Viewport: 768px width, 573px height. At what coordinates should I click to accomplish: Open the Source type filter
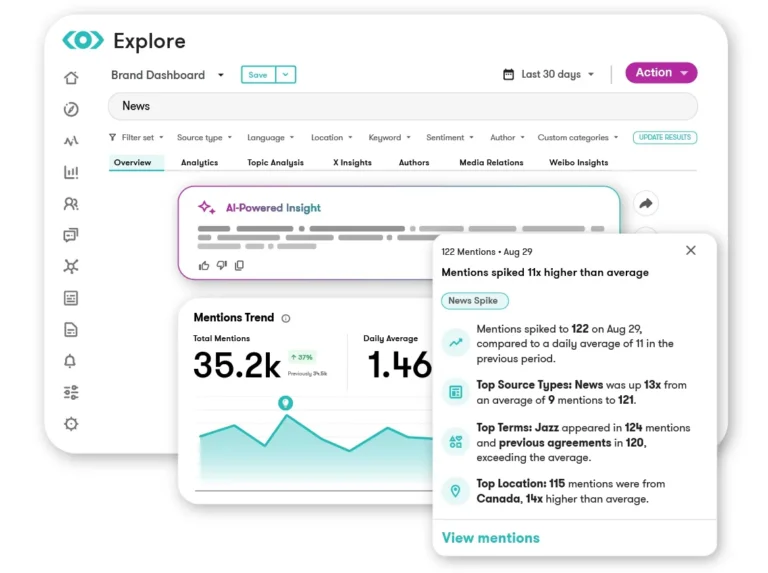click(204, 138)
